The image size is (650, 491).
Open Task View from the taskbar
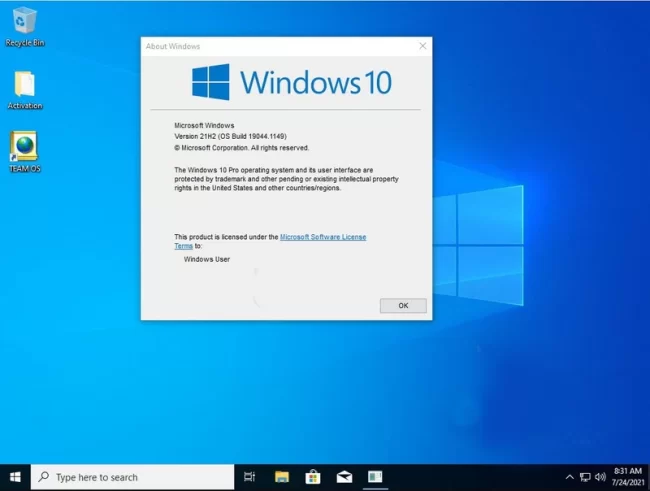tap(250, 477)
